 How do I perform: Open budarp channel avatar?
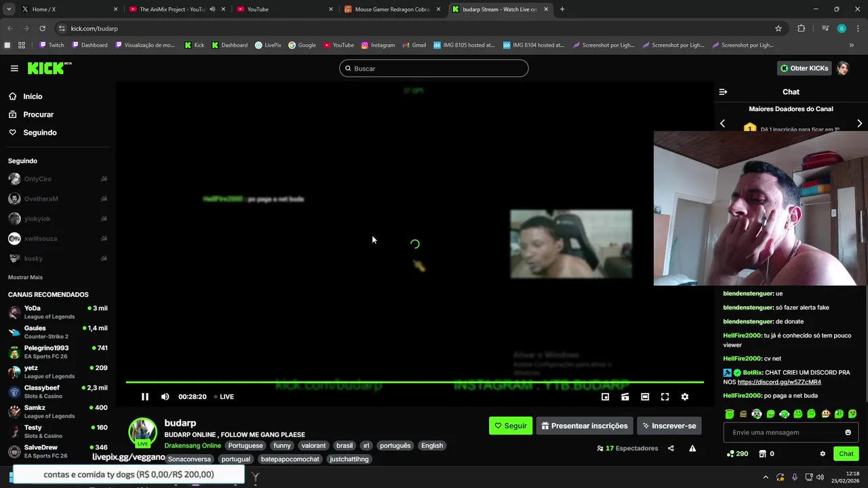pos(142,432)
